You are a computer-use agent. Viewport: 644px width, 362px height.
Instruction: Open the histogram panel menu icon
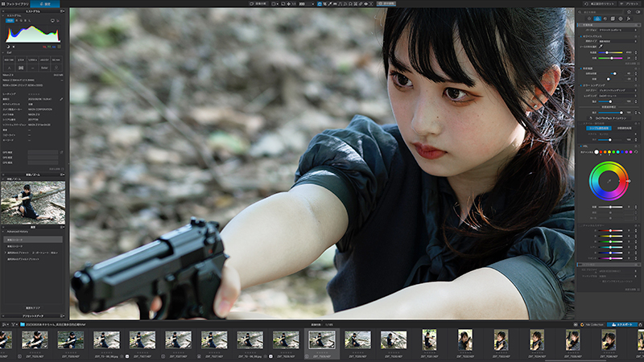pos(62,11)
